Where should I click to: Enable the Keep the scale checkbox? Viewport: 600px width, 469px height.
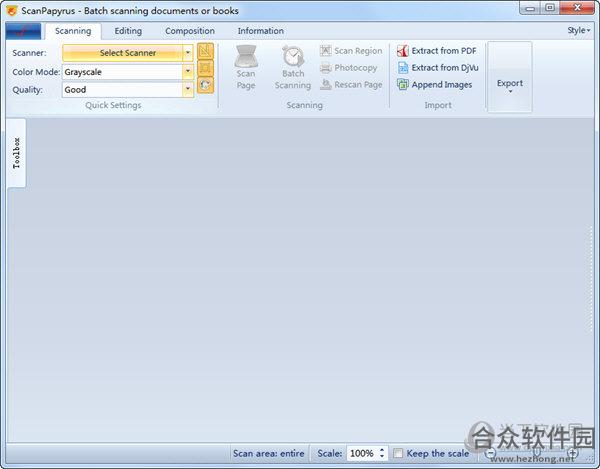(x=398, y=453)
